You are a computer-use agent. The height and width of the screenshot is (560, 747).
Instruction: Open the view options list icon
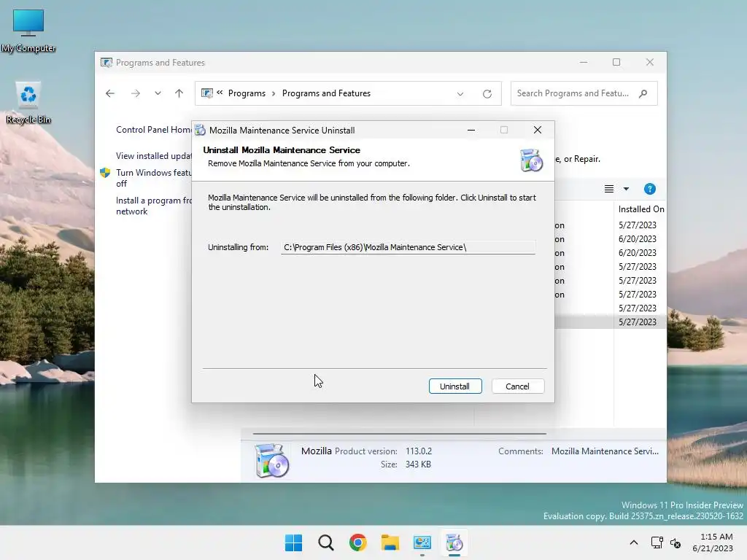coord(609,189)
